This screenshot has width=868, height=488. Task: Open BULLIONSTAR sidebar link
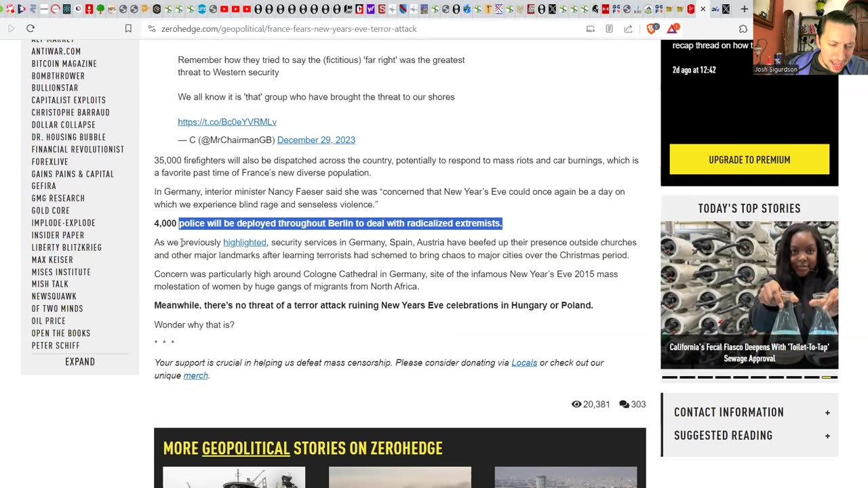tap(55, 88)
